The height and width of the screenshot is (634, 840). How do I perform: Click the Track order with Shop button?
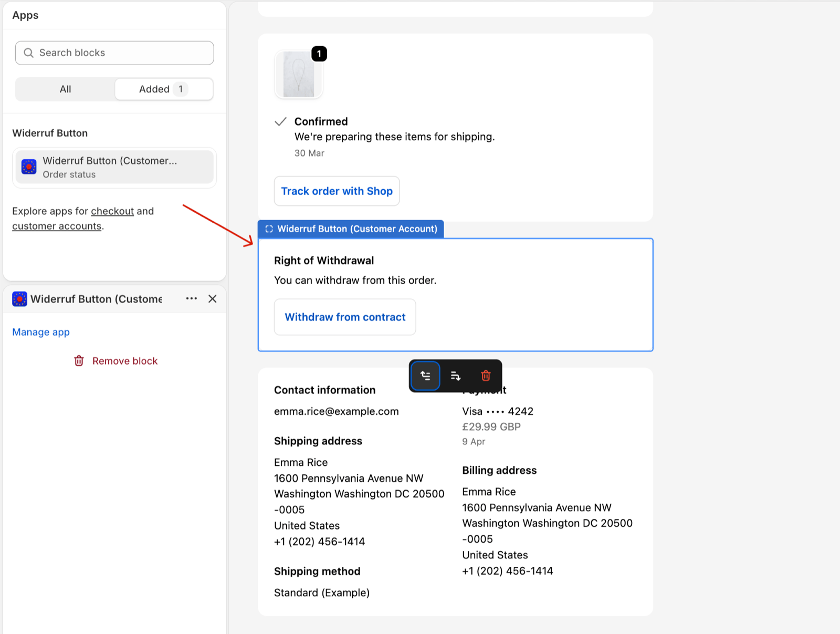pyautogui.click(x=337, y=191)
